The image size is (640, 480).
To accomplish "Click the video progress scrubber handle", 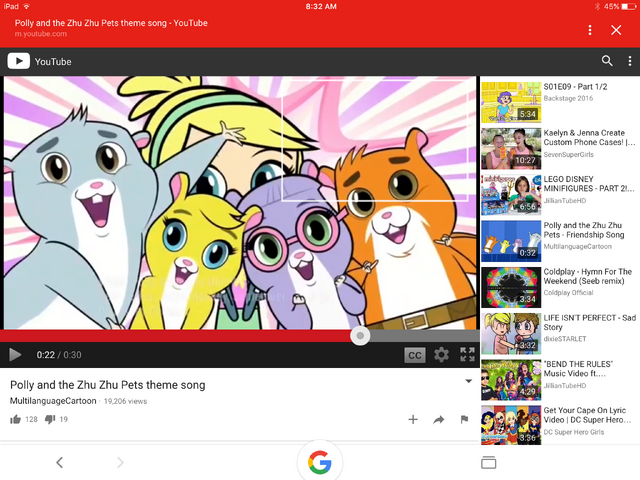I will (x=360, y=336).
